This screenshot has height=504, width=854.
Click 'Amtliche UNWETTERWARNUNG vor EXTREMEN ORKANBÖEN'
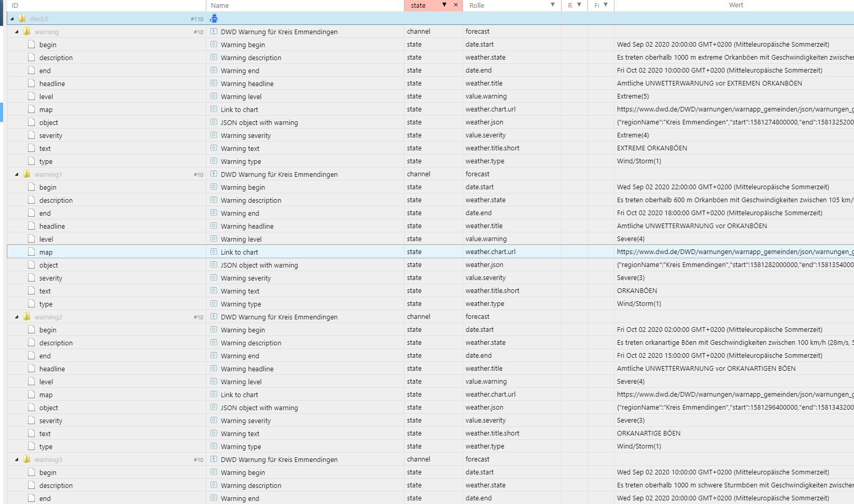[709, 83]
